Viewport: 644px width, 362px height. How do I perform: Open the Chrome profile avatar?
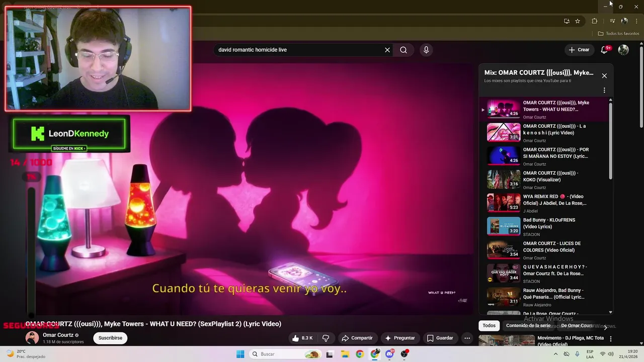click(x=624, y=21)
